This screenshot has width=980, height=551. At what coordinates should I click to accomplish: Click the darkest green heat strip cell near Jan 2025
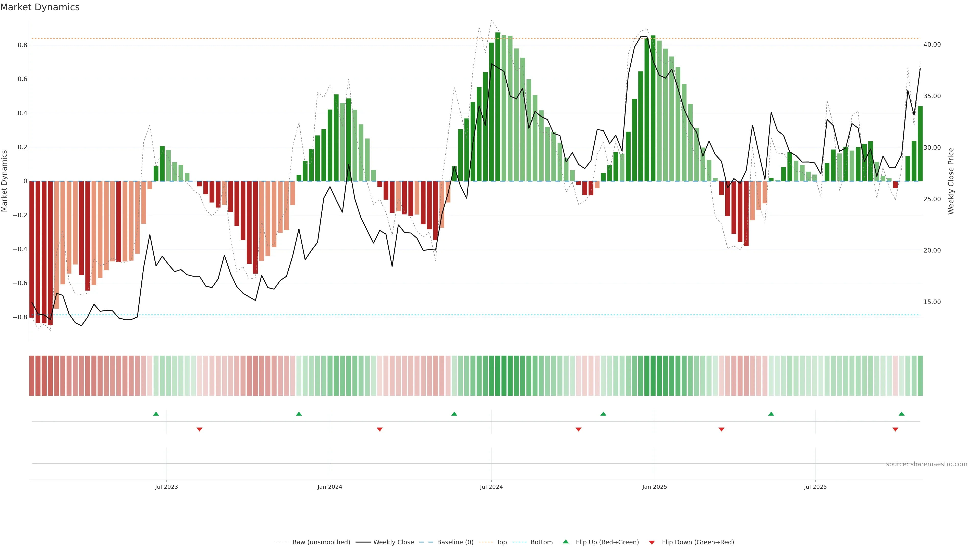coord(653,376)
